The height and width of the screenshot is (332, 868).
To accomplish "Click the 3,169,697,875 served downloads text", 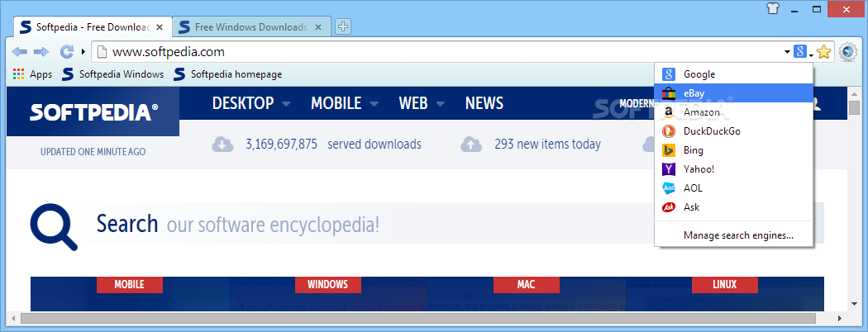I will pyautogui.click(x=333, y=145).
